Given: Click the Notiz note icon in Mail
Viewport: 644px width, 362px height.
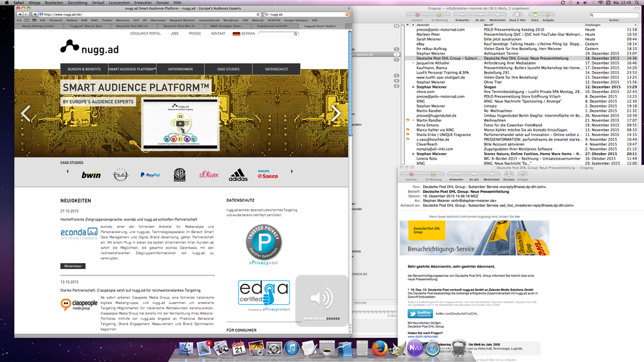Looking at the screenshot, I should click(534, 15).
